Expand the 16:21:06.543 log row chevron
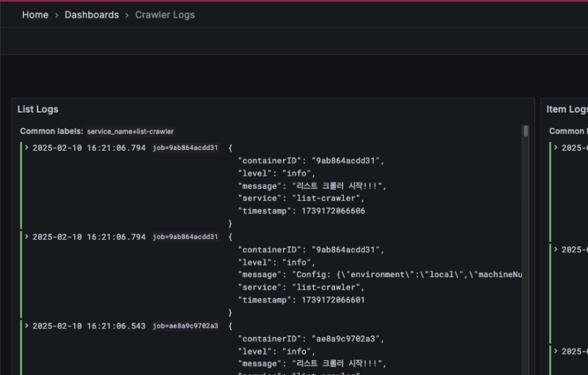The height and width of the screenshot is (375, 588). click(x=27, y=326)
